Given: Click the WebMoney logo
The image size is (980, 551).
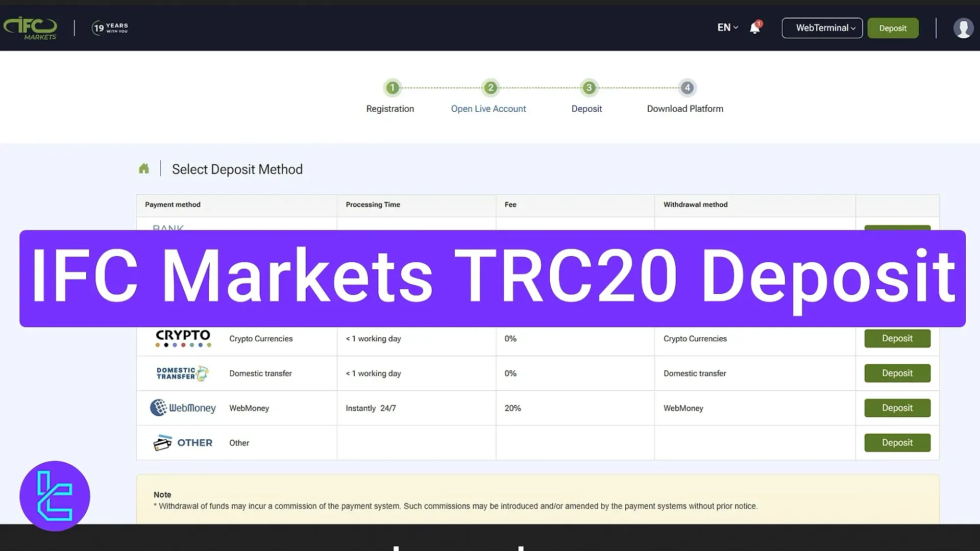Looking at the screenshot, I should click(x=183, y=408).
